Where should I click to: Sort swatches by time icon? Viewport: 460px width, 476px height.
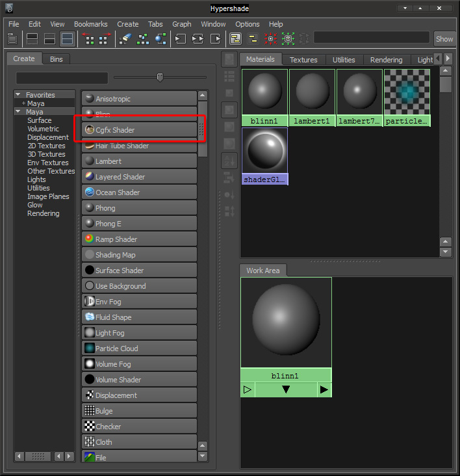[229, 194]
